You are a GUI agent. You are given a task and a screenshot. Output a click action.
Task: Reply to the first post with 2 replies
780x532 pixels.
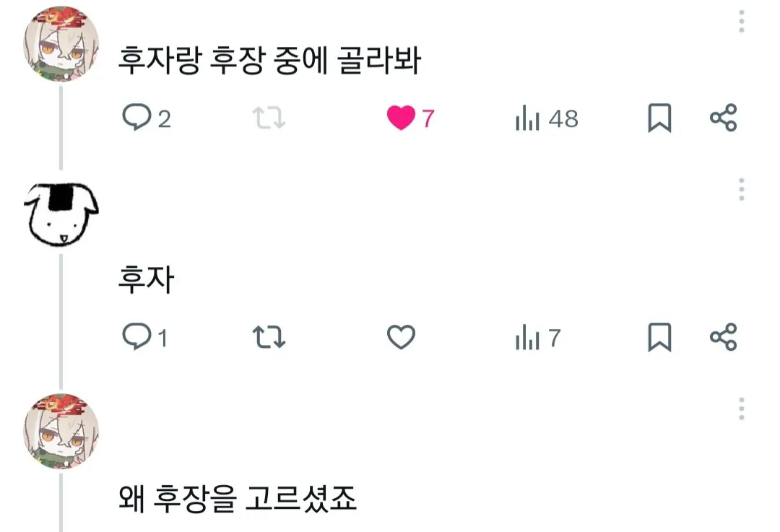pyautogui.click(x=136, y=118)
